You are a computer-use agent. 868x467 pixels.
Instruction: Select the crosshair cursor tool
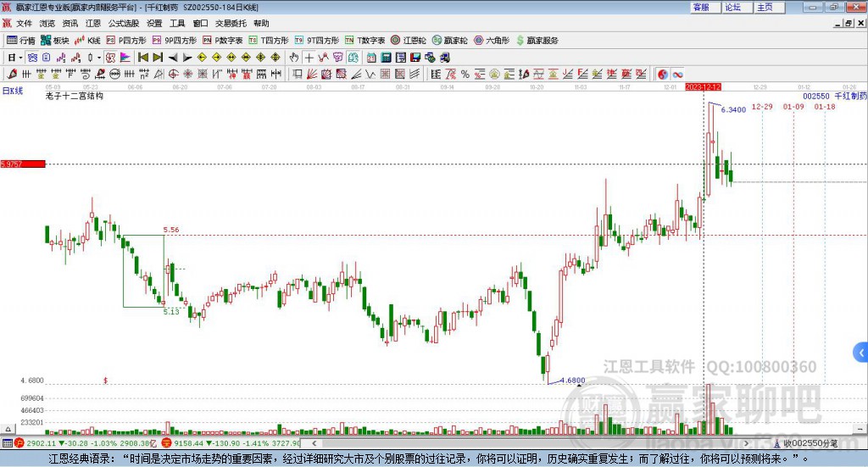click(x=309, y=58)
